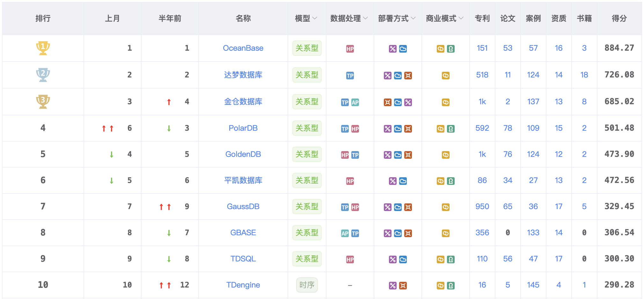This screenshot has height=299, width=644.
Task: Click 金仓数据库's case count 137
Action: (x=533, y=102)
